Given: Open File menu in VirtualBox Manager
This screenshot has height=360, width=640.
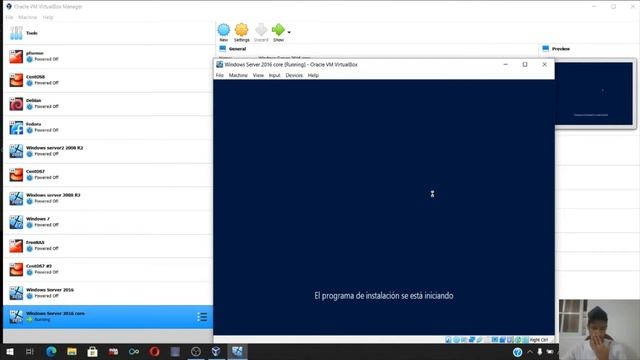Looking at the screenshot, I should pyautogui.click(x=9, y=18).
